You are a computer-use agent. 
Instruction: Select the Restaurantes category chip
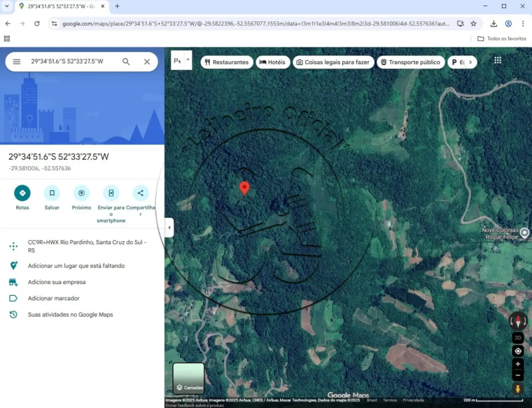pyautogui.click(x=227, y=62)
